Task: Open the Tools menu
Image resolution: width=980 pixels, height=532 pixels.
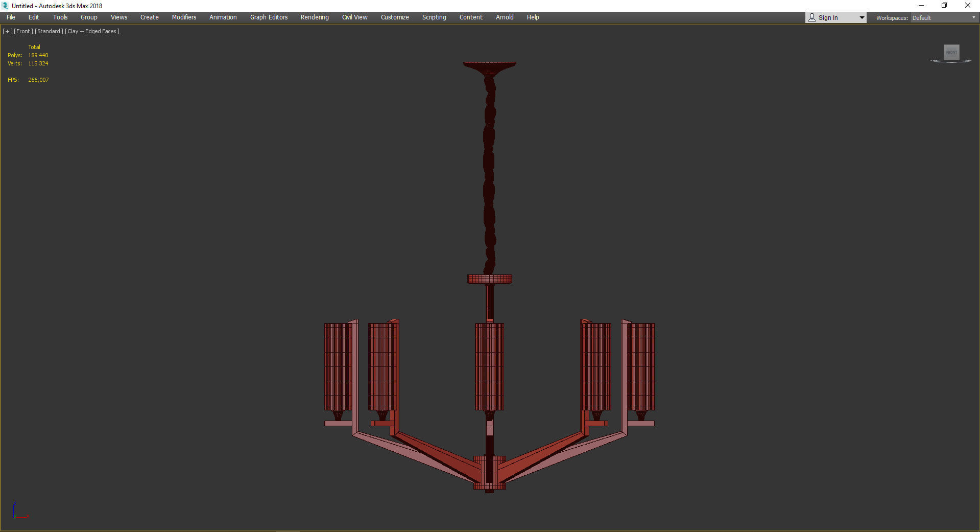Action: [x=60, y=17]
